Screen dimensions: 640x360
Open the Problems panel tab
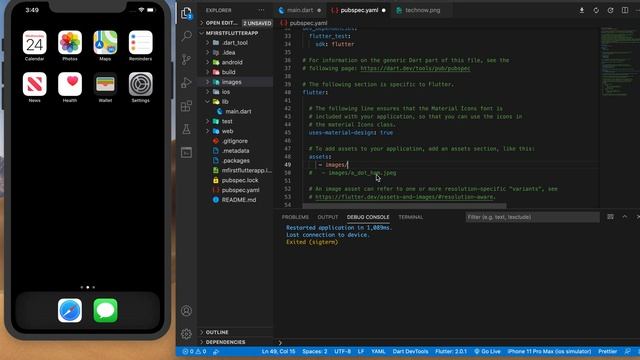pyautogui.click(x=295, y=217)
